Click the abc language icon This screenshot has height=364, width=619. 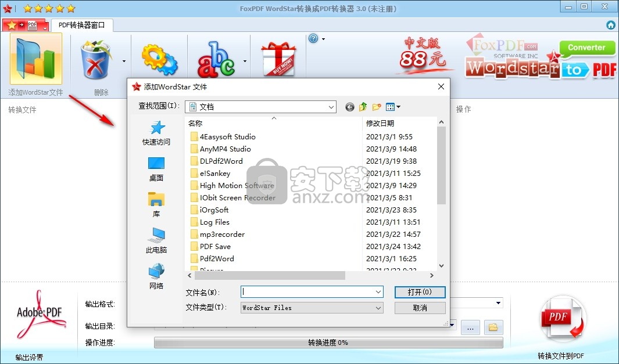[x=216, y=60]
